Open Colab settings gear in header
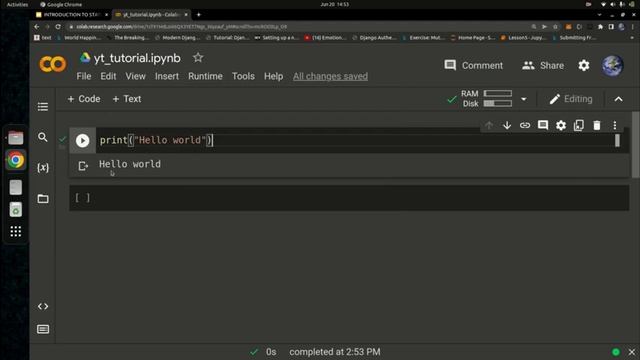This screenshot has width=640, height=360. 584,65
